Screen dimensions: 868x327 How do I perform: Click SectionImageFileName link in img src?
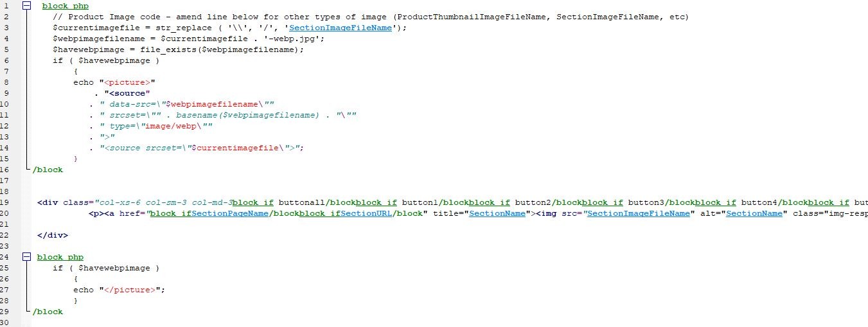pos(638,213)
